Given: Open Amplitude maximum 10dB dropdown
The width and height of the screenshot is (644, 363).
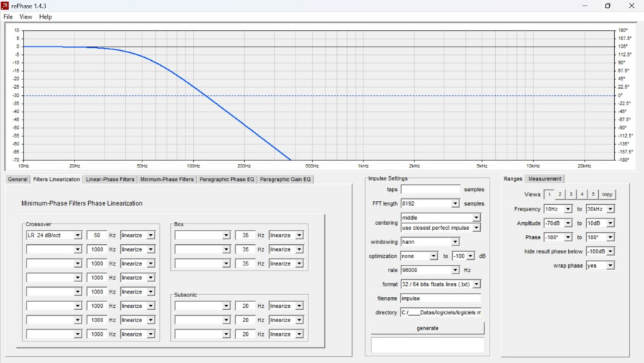Looking at the screenshot, I should pos(600,223).
